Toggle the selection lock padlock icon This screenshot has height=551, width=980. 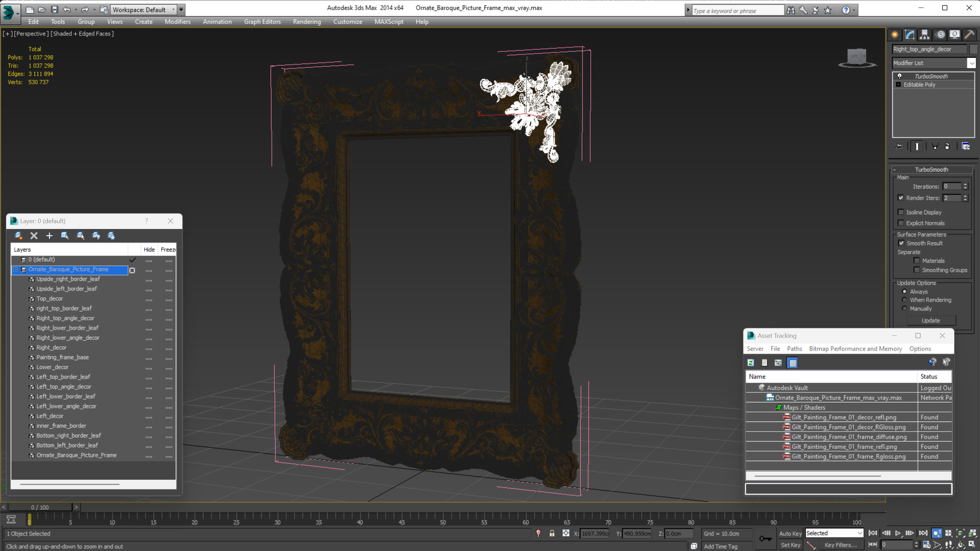point(552,533)
